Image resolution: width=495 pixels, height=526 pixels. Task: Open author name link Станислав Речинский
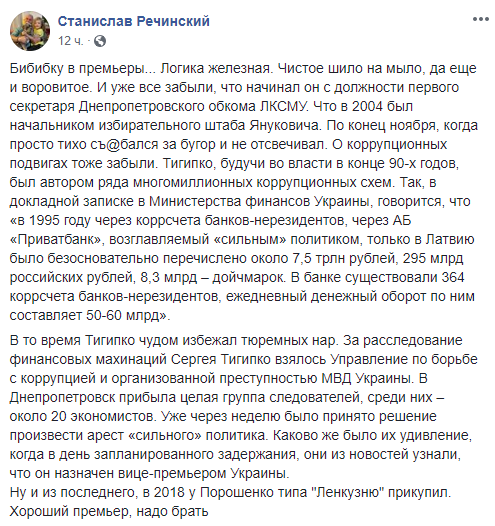point(133,21)
